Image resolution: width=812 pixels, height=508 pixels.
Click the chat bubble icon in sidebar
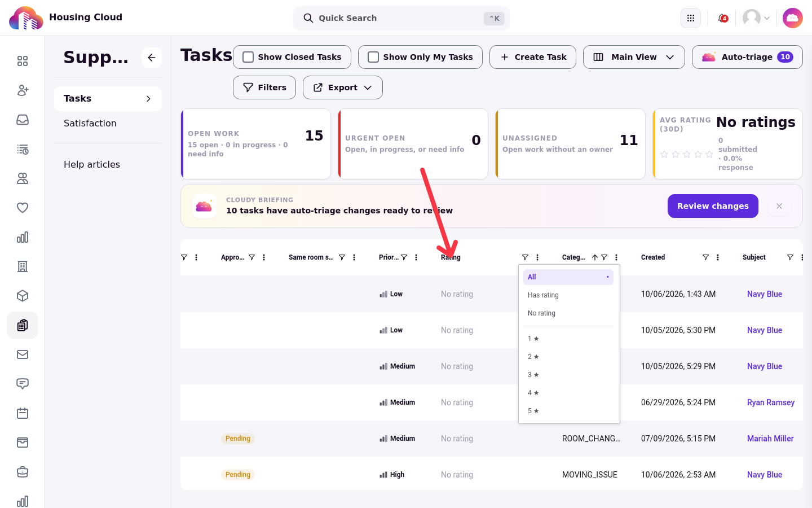point(23,384)
